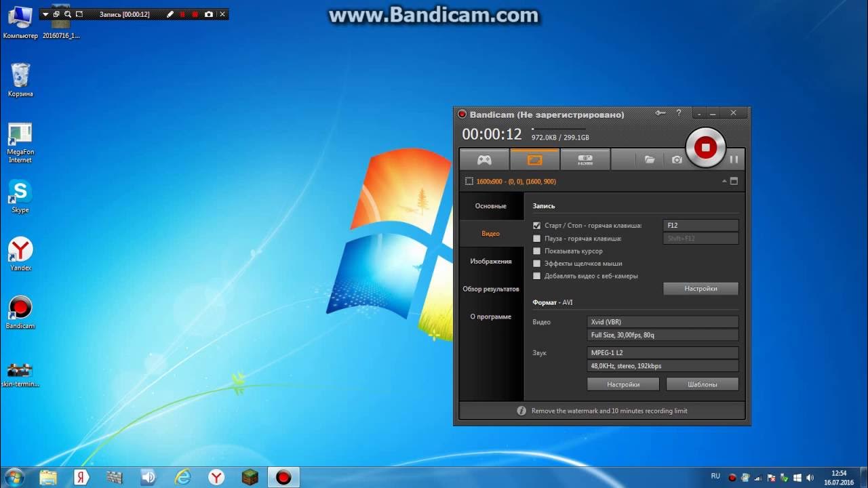This screenshot has height=488, width=868.
Task: Open the Skype desktop shortcut
Action: (x=20, y=197)
